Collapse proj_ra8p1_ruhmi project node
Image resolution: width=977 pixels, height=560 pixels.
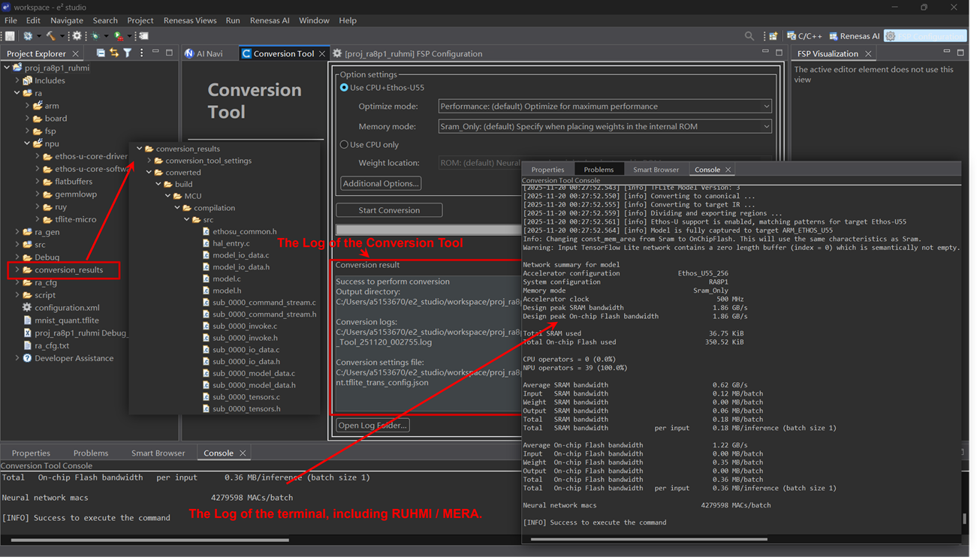tap(7, 68)
